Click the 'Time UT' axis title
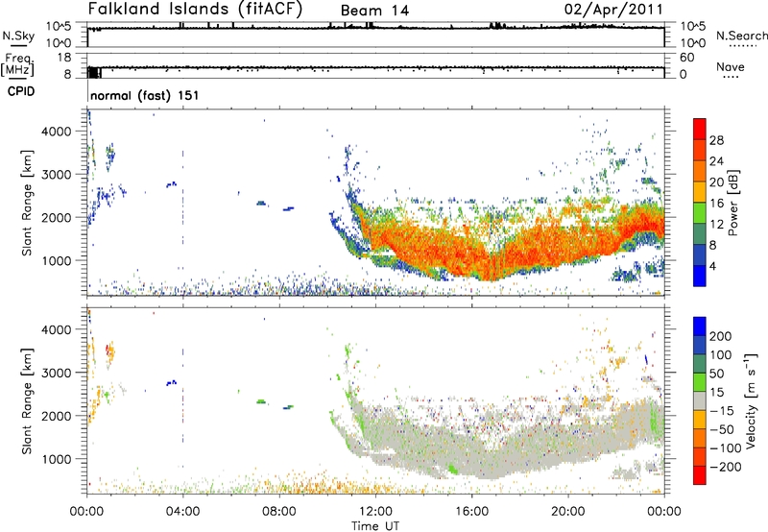This screenshot has width=768, height=532. 375,526
